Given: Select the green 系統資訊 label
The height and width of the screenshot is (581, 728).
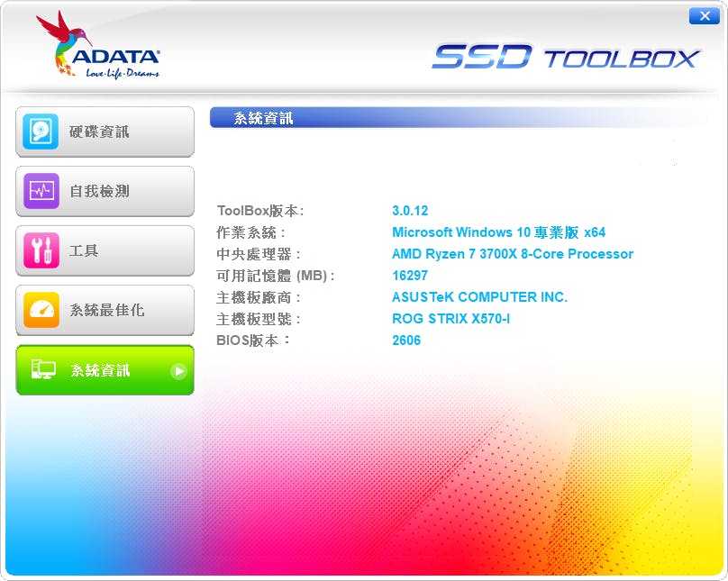Looking at the screenshot, I should [x=100, y=370].
